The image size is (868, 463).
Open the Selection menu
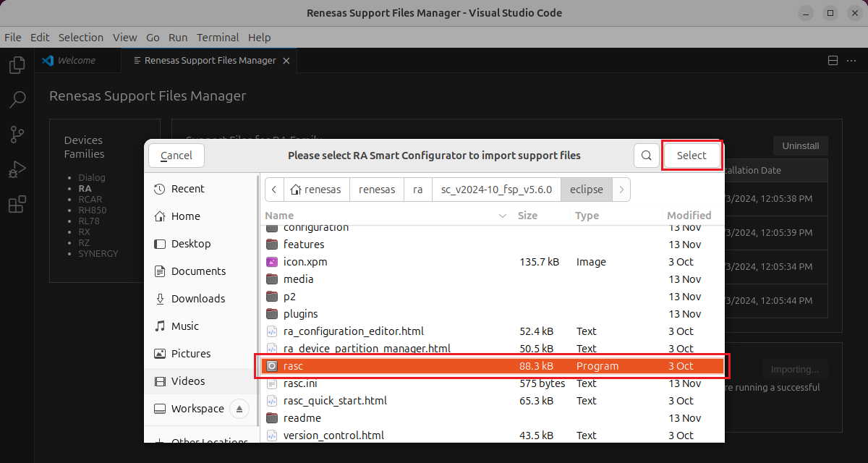coord(81,38)
